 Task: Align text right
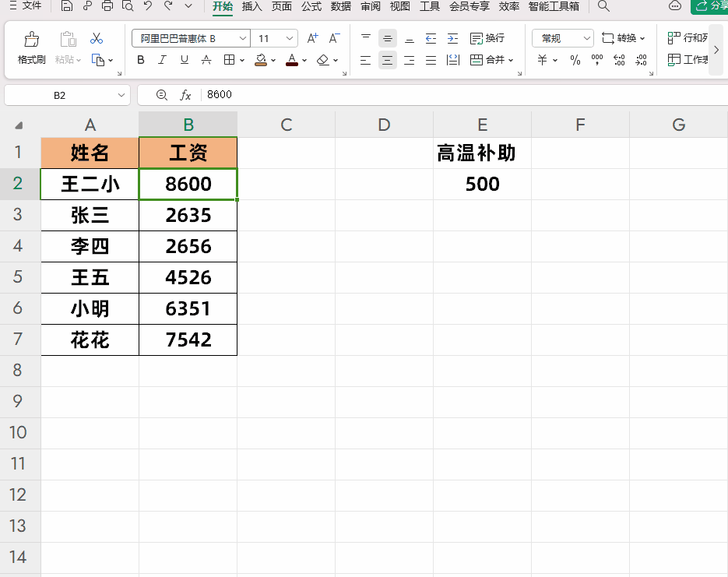pyautogui.click(x=409, y=60)
